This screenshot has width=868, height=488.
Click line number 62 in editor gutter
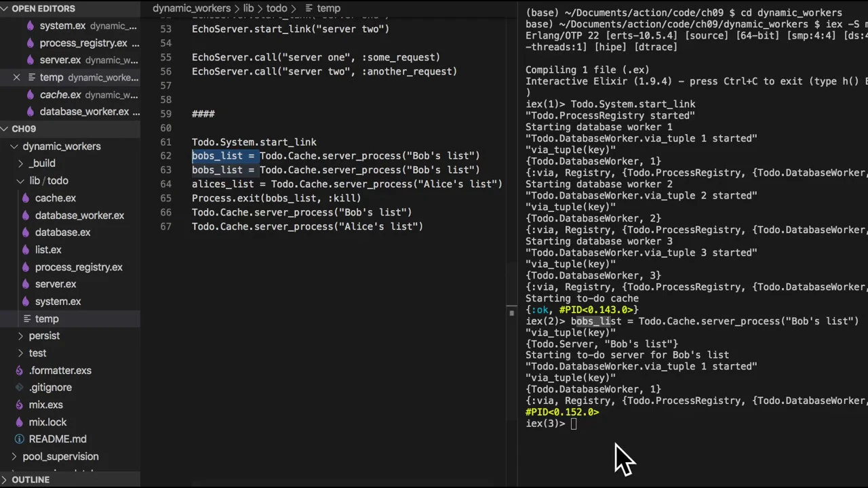(x=166, y=156)
